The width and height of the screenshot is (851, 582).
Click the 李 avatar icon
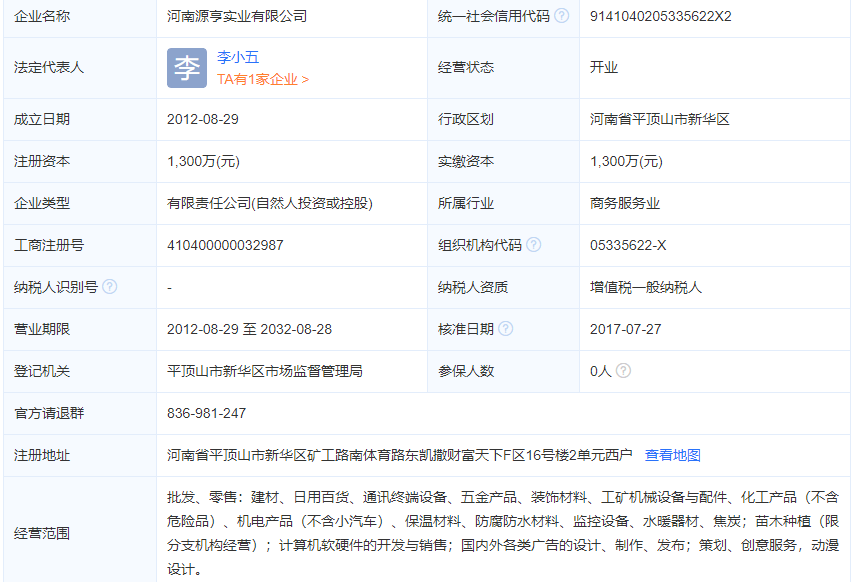(x=185, y=68)
